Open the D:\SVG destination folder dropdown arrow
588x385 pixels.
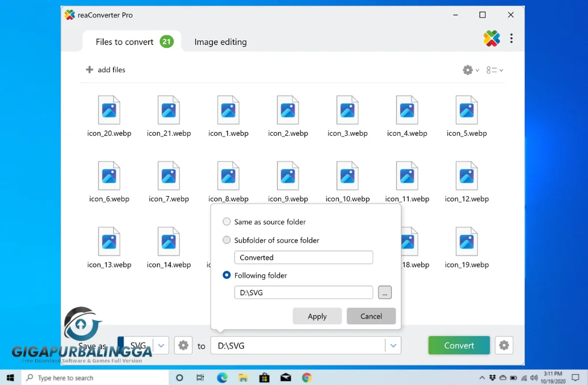coord(393,345)
